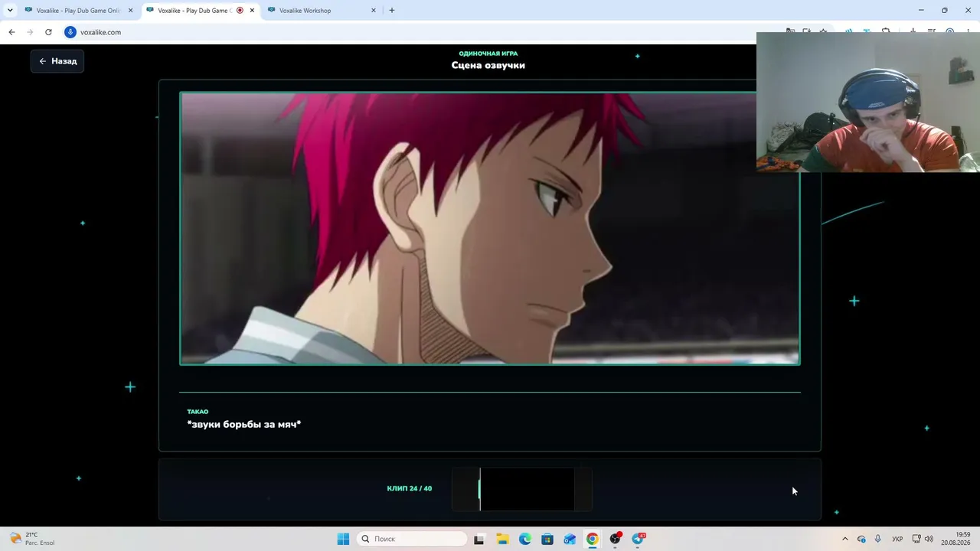Open the network tray icon
The image size is (980, 551).
(916, 539)
